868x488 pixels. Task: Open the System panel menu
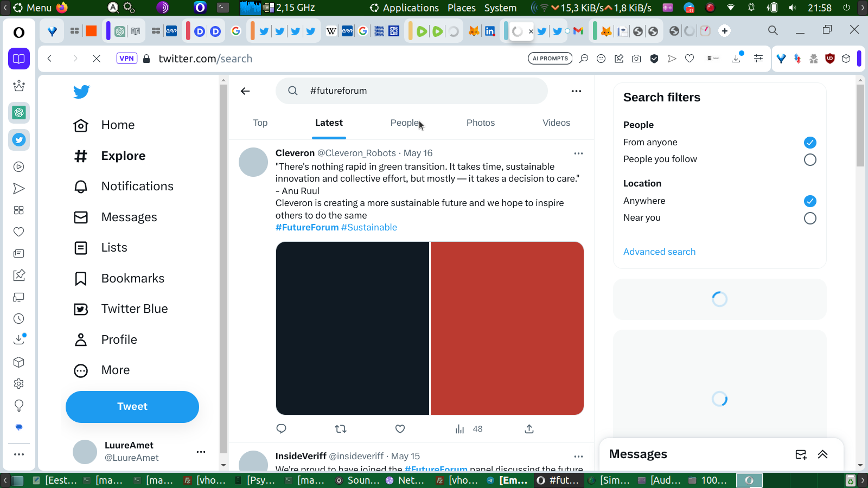pyautogui.click(x=500, y=8)
